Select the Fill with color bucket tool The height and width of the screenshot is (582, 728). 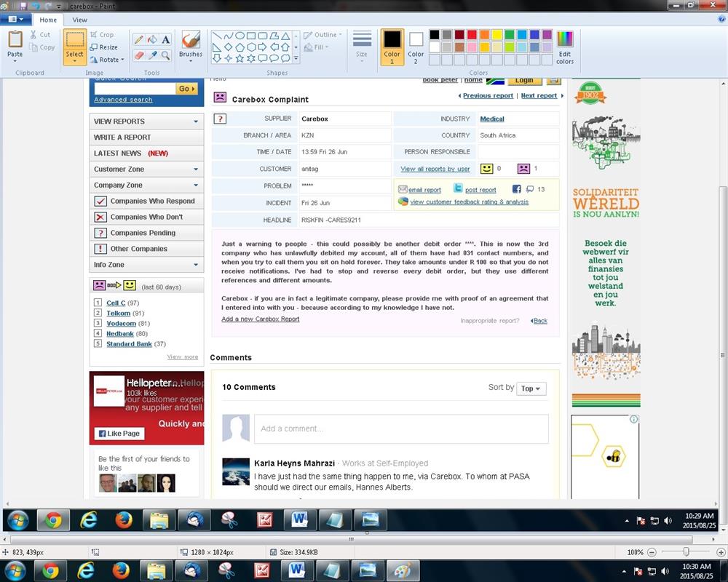152,39
